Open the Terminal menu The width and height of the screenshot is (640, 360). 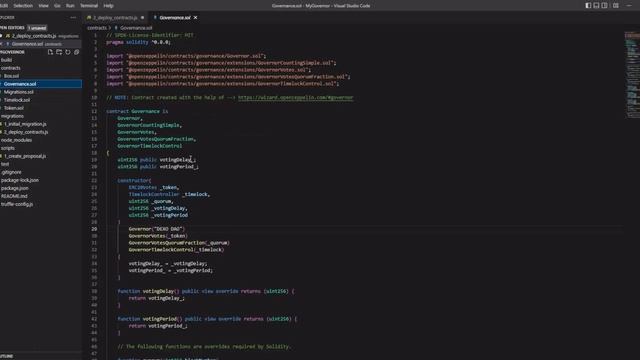pos(89,6)
